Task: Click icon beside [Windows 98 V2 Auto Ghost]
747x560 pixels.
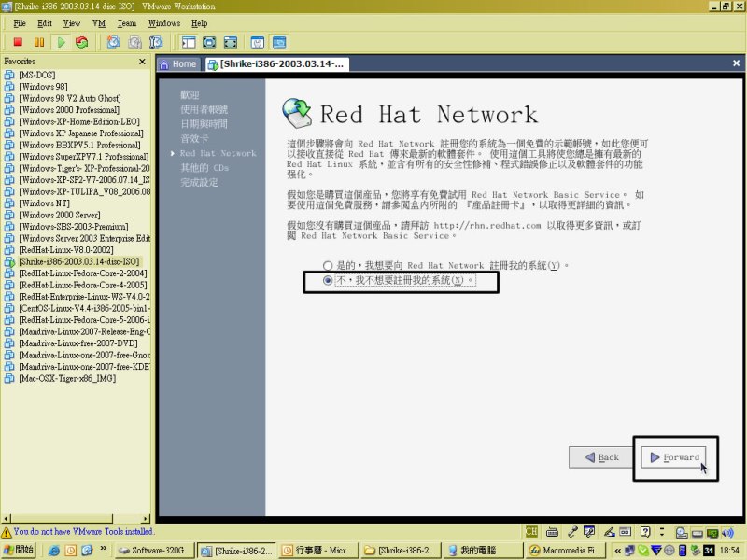Action: pyautogui.click(x=9, y=99)
